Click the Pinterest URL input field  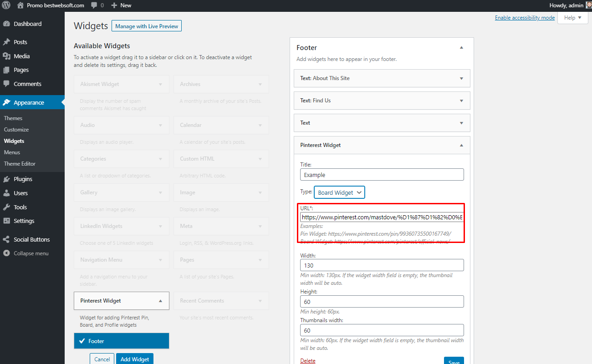click(382, 217)
